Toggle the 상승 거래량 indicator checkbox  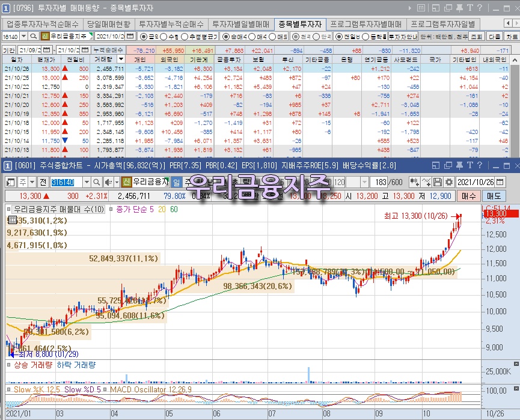9,365
